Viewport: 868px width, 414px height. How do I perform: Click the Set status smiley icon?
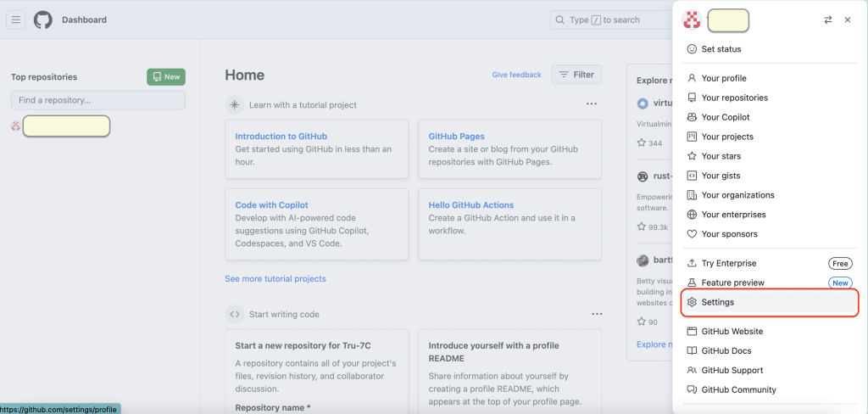click(x=692, y=49)
